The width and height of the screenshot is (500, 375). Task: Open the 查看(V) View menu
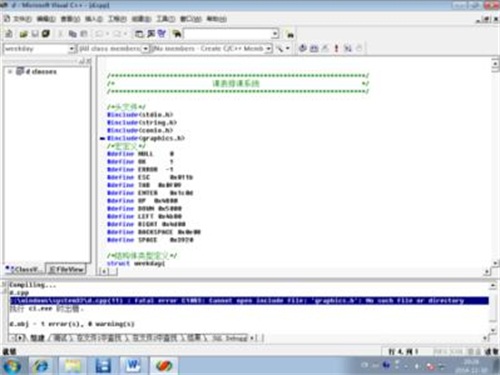[x=70, y=19]
